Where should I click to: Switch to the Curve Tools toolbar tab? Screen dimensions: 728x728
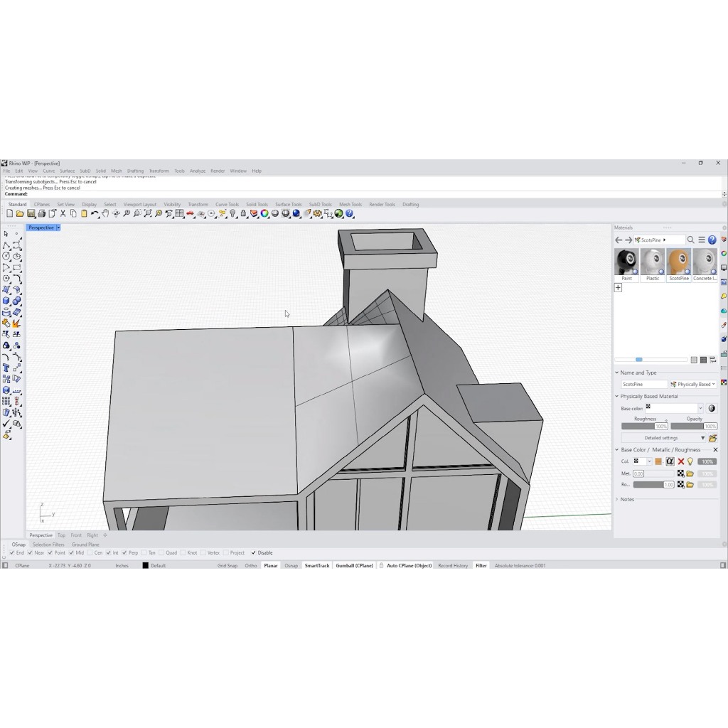coord(227,204)
